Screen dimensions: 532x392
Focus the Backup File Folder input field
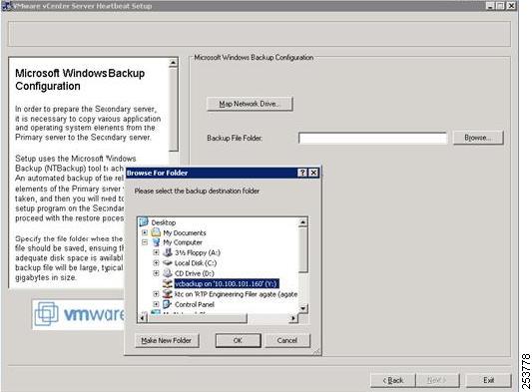coord(372,138)
